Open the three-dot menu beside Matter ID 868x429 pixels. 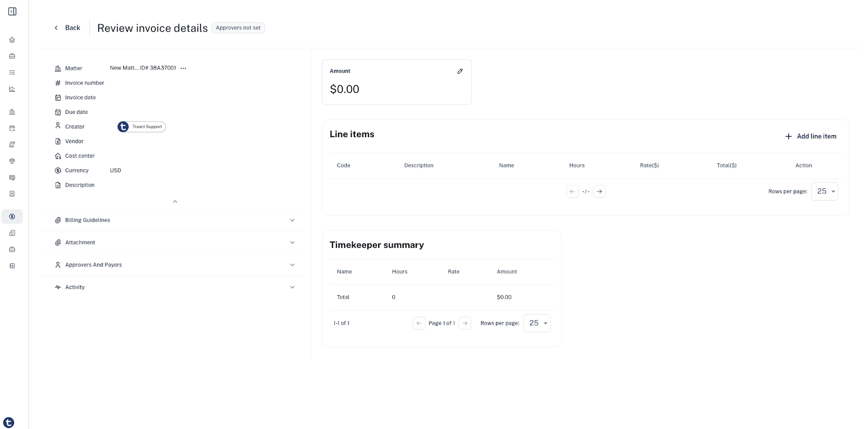click(183, 68)
